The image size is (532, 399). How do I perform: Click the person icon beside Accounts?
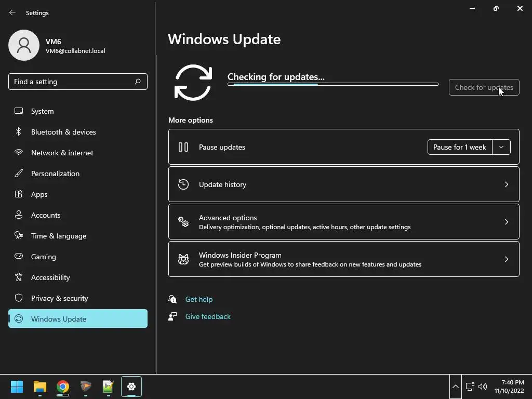19,215
